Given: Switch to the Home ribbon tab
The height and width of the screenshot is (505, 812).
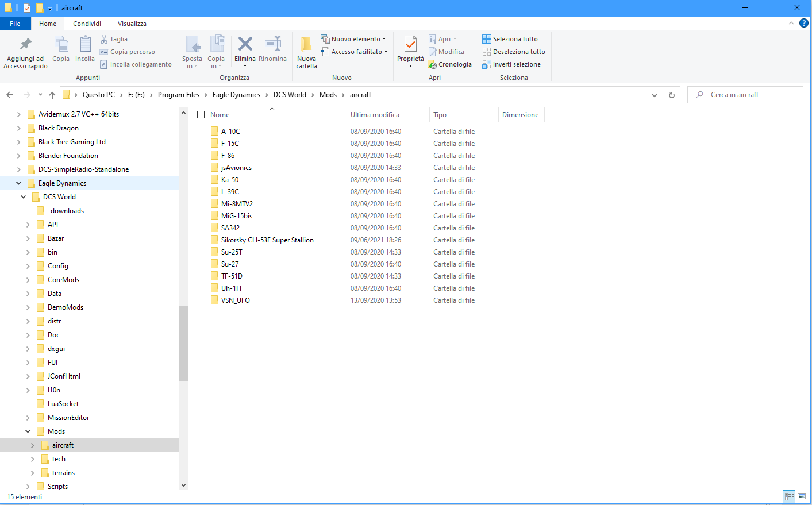Looking at the screenshot, I should [x=48, y=24].
